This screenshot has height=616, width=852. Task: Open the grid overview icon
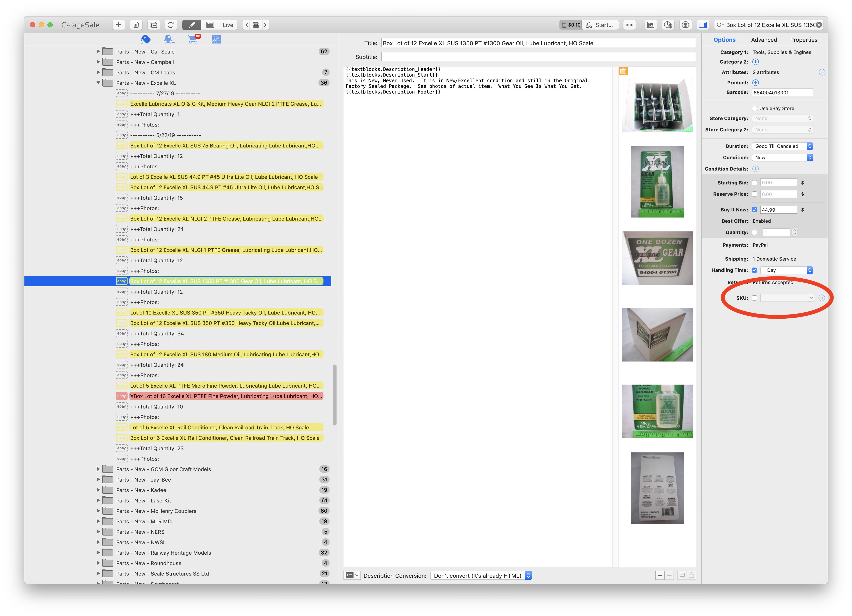(256, 25)
